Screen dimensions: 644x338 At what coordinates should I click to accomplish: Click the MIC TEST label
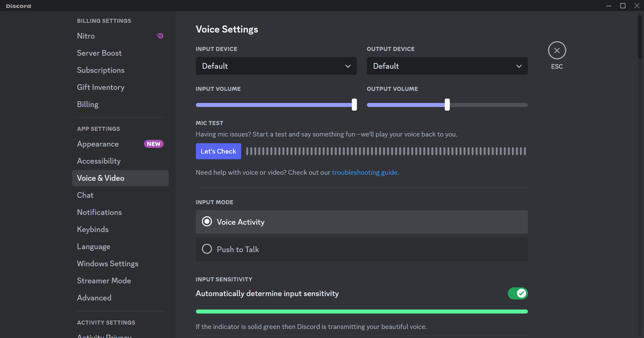click(209, 123)
